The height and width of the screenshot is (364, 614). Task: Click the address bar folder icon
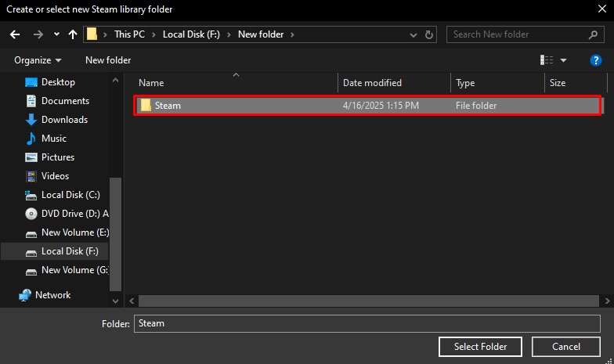point(92,34)
